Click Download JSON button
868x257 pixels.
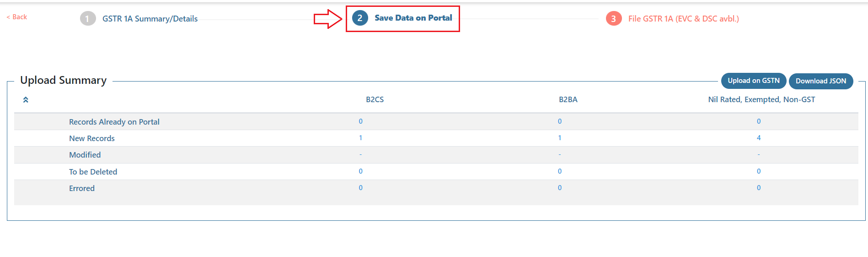pyautogui.click(x=821, y=81)
